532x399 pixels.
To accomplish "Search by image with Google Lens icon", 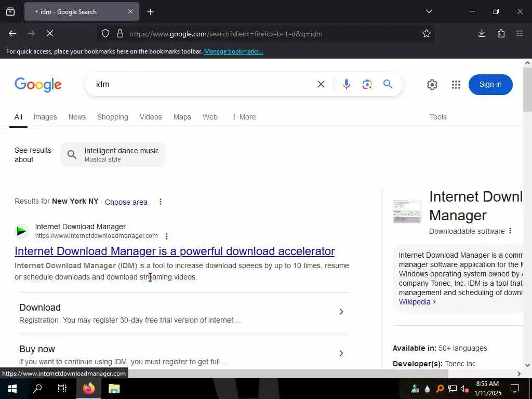I will [x=367, y=85].
